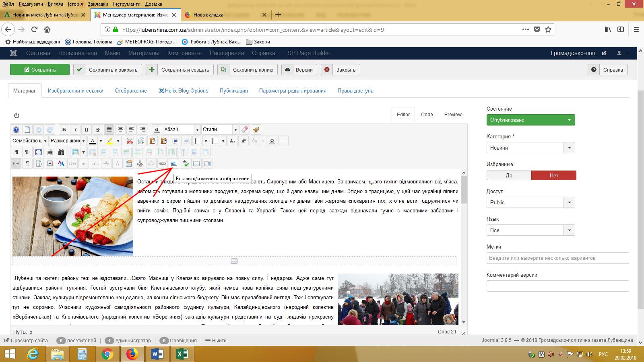Toggle Underline formatting
Screen dimensions: 644x362
click(x=87, y=130)
